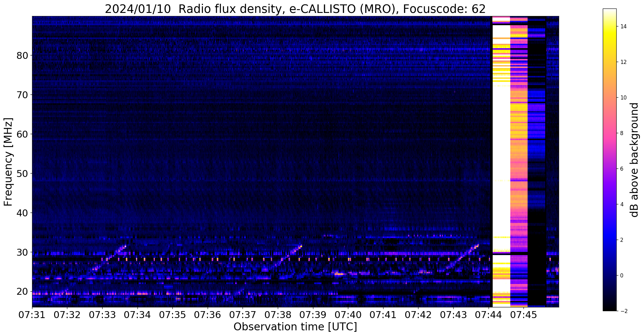Click the 70 MHz frequency tick label
The image size is (644, 336).
(22, 95)
